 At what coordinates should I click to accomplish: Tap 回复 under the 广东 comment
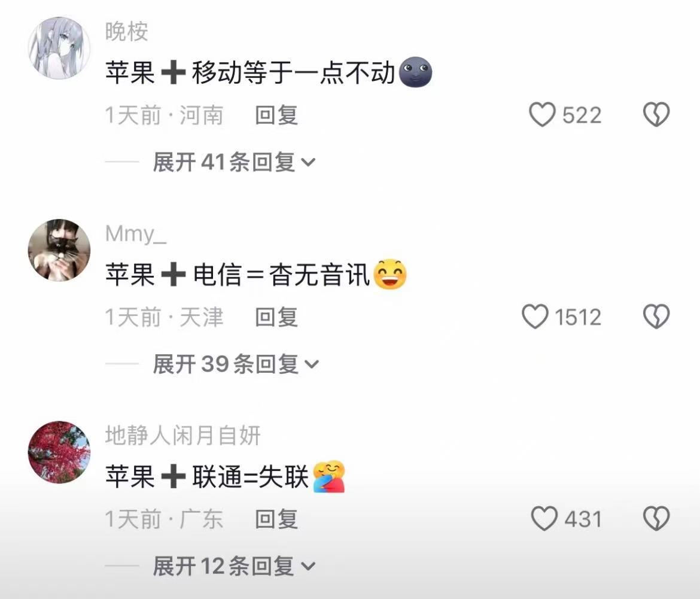pyautogui.click(x=276, y=519)
